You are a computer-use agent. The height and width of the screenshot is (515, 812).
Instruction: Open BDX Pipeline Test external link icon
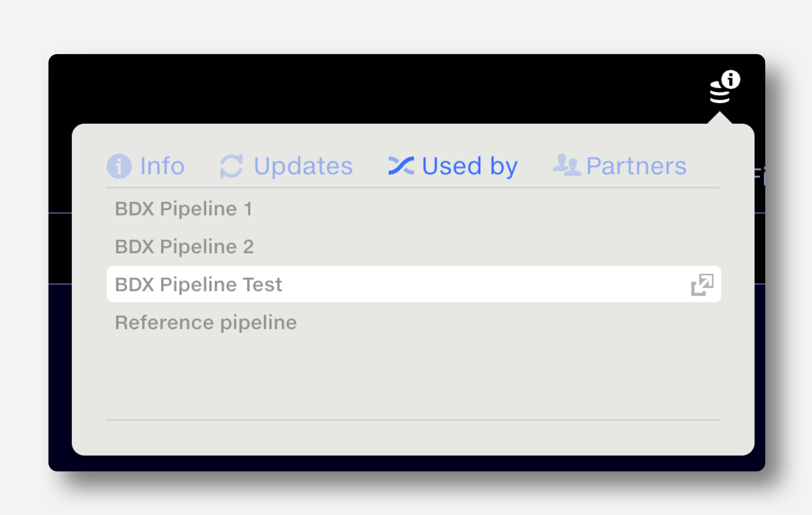pos(702,285)
